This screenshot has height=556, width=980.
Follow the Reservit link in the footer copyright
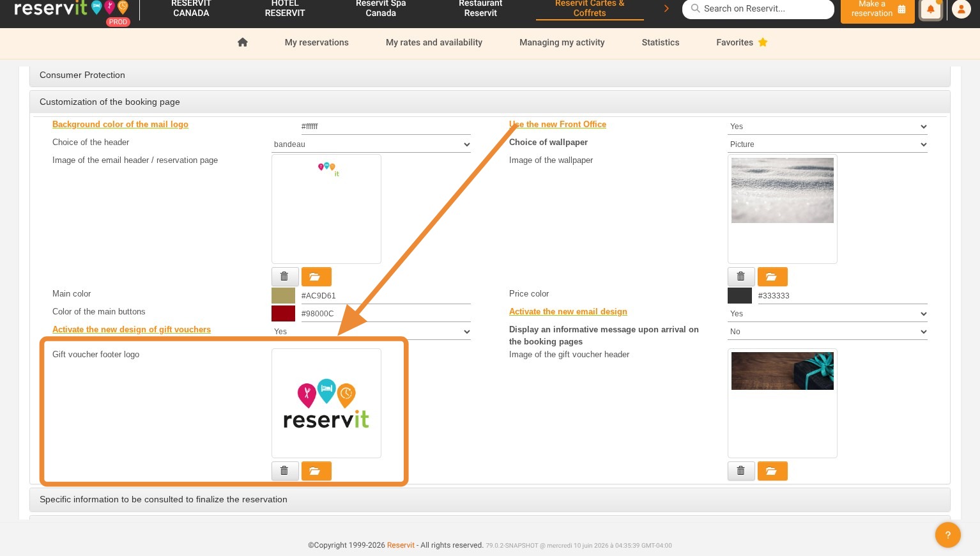pos(401,545)
